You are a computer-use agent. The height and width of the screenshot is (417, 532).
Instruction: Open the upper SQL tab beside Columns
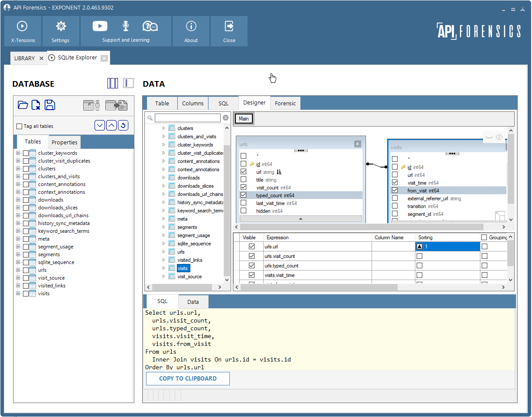[223, 103]
